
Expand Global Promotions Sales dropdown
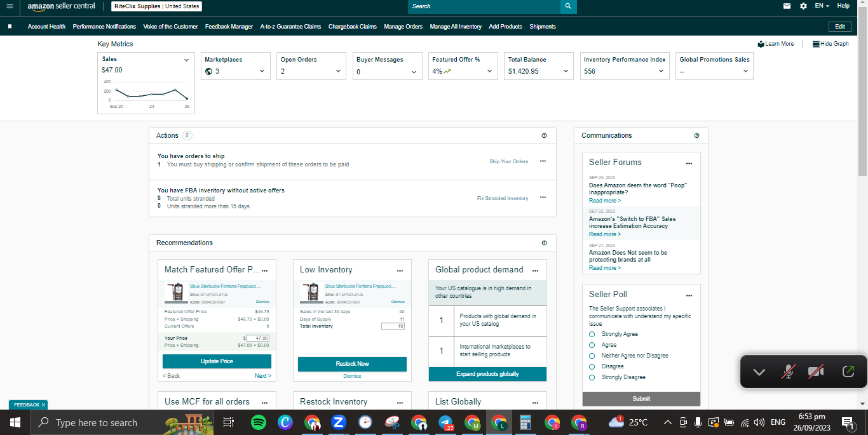click(745, 71)
